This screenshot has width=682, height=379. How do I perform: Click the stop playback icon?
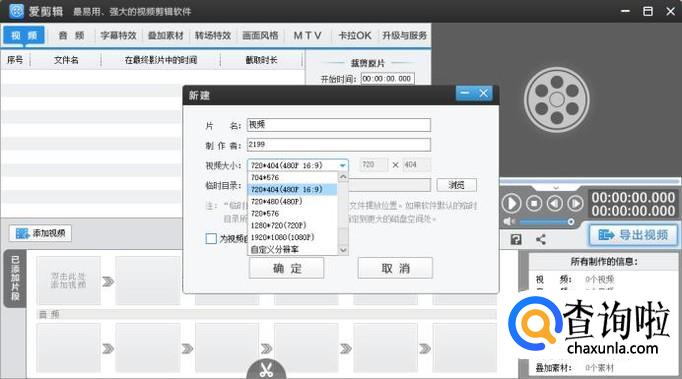coord(534,203)
